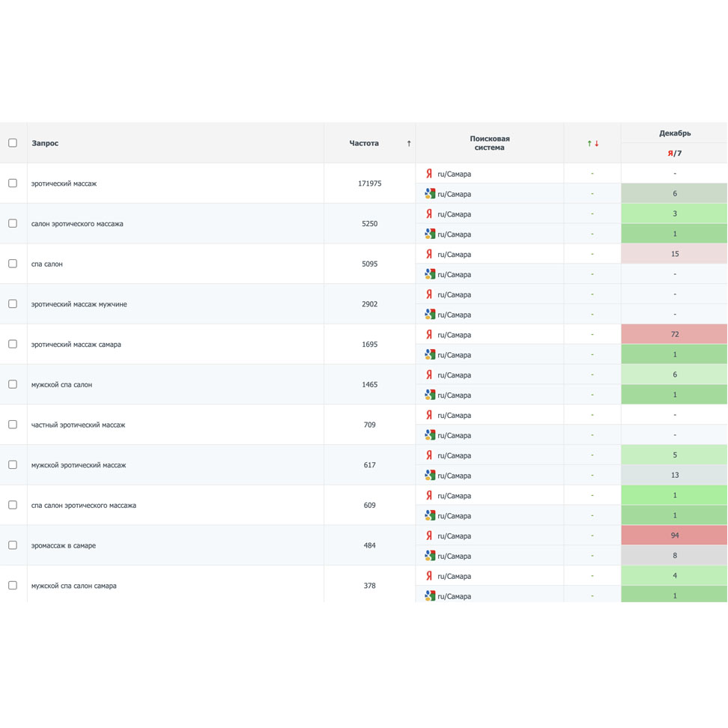
Task: Click the green position cell showing 3
Action: (x=674, y=213)
